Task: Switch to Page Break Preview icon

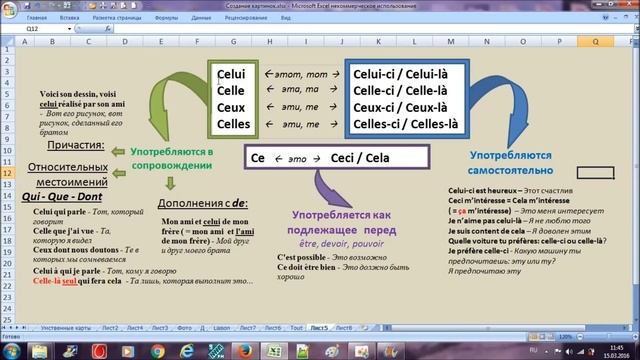Action: [551, 337]
